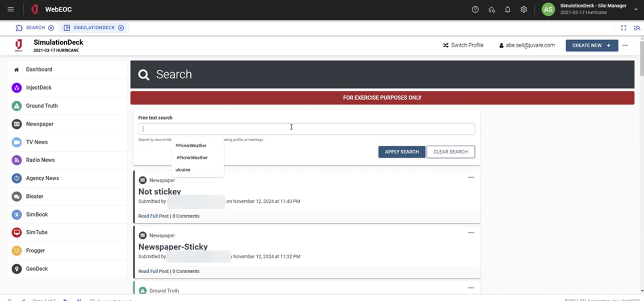Open the GeoDeck map tool
The width and height of the screenshot is (644, 301).
coord(37,268)
